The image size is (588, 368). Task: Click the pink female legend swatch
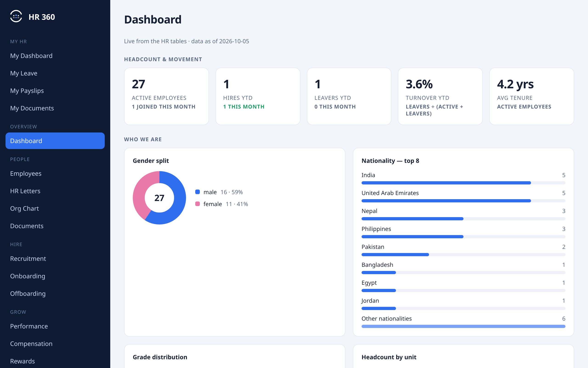tap(198, 204)
